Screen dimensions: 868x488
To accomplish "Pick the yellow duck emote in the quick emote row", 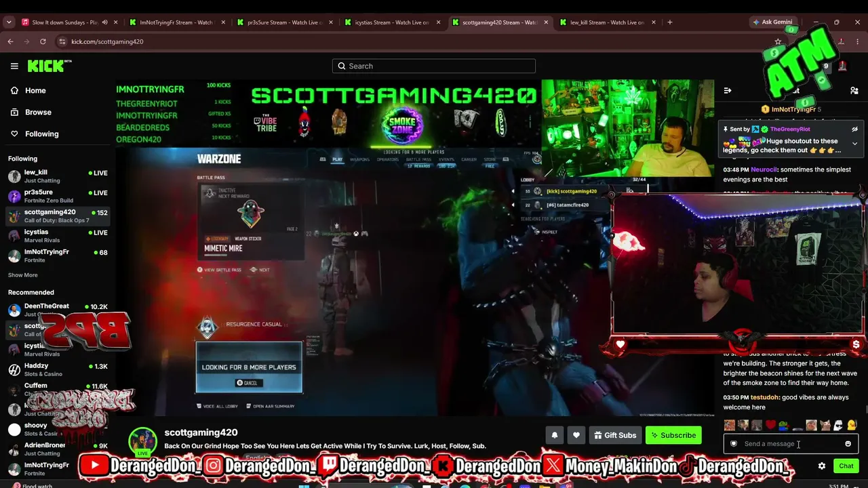I will point(852,425).
